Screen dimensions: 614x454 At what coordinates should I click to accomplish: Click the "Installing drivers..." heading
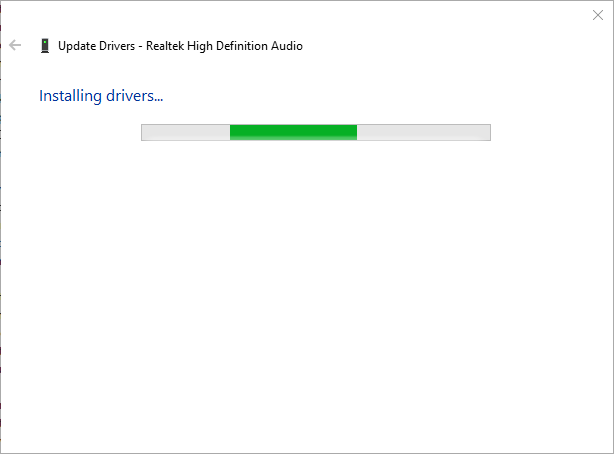click(101, 96)
